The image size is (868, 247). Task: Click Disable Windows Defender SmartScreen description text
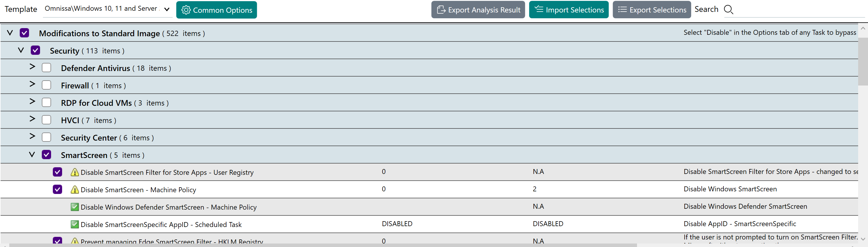745,206
